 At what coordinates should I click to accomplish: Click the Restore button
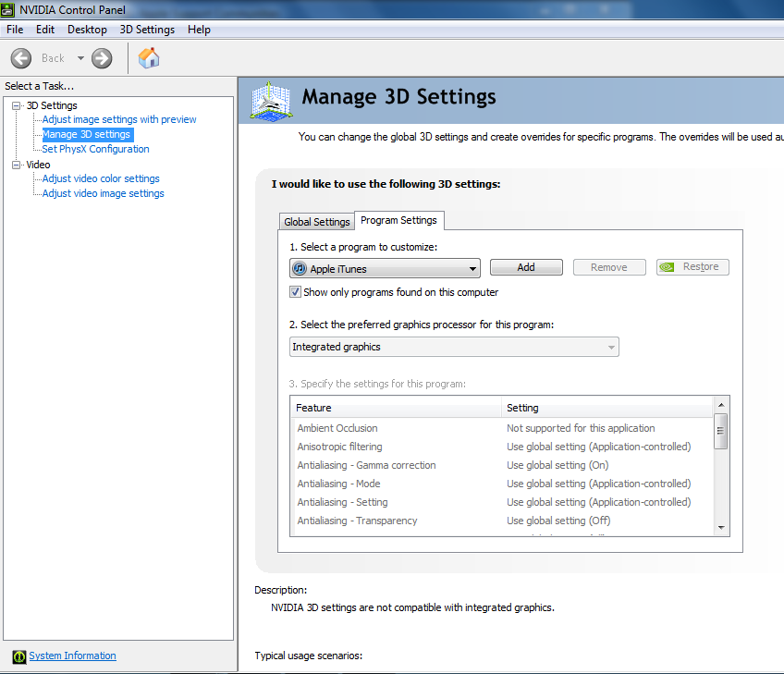(692, 267)
